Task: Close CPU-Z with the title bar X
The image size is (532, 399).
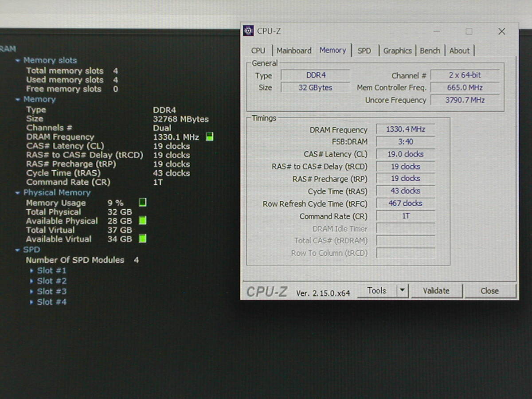Action: click(x=501, y=31)
